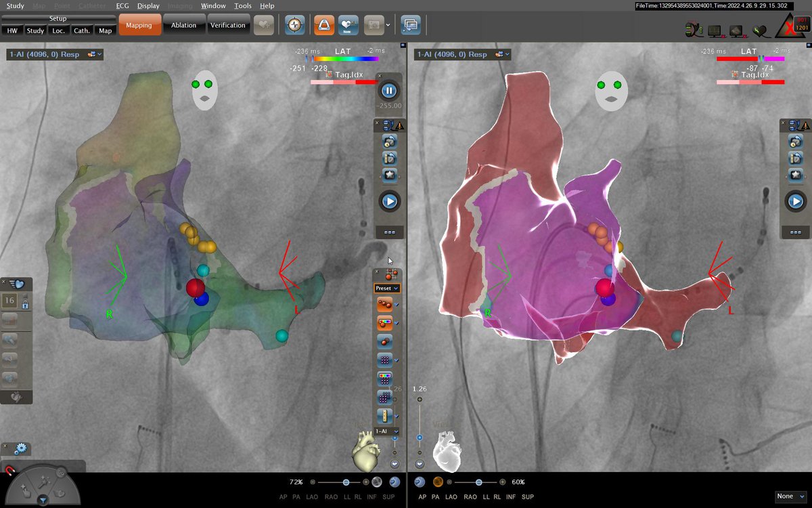Select the three-red-dots tag preset icon
The height and width of the screenshot is (508, 812).
tap(384, 305)
